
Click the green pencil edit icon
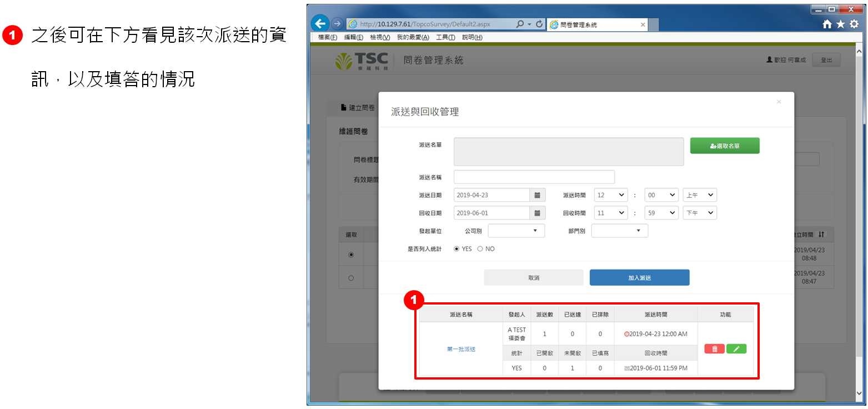coord(736,349)
